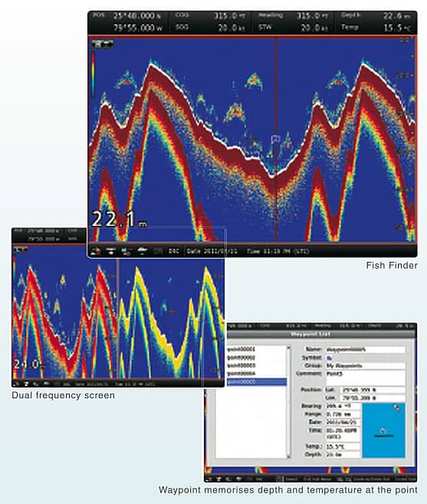Click the ship icon in the waypoint map preview
This screenshot has height=504, width=427.
tap(397, 407)
